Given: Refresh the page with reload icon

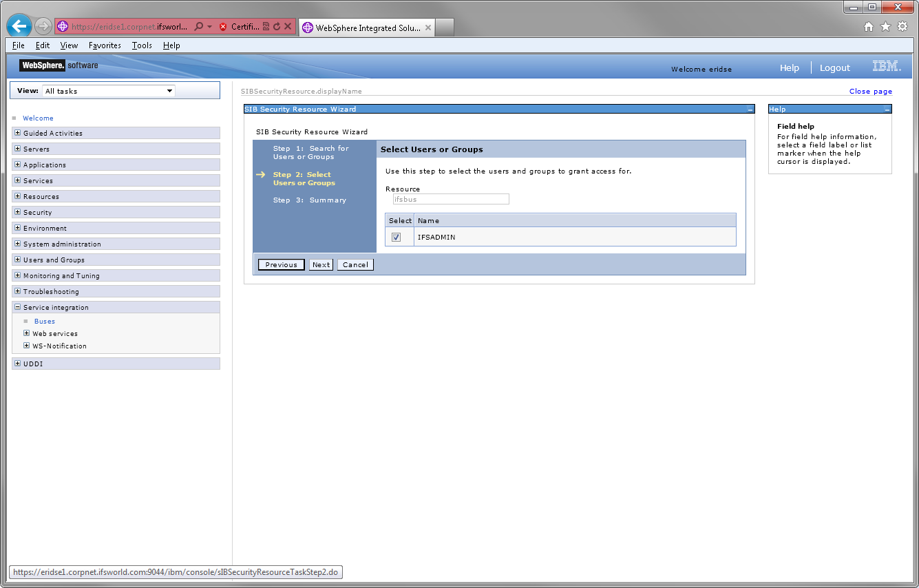Looking at the screenshot, I should tap(277, 27).
